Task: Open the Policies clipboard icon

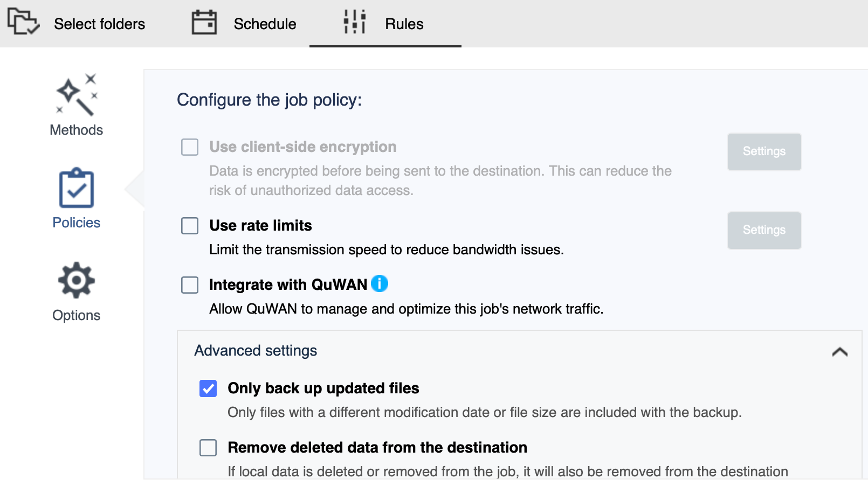Action: pos(77,188)
